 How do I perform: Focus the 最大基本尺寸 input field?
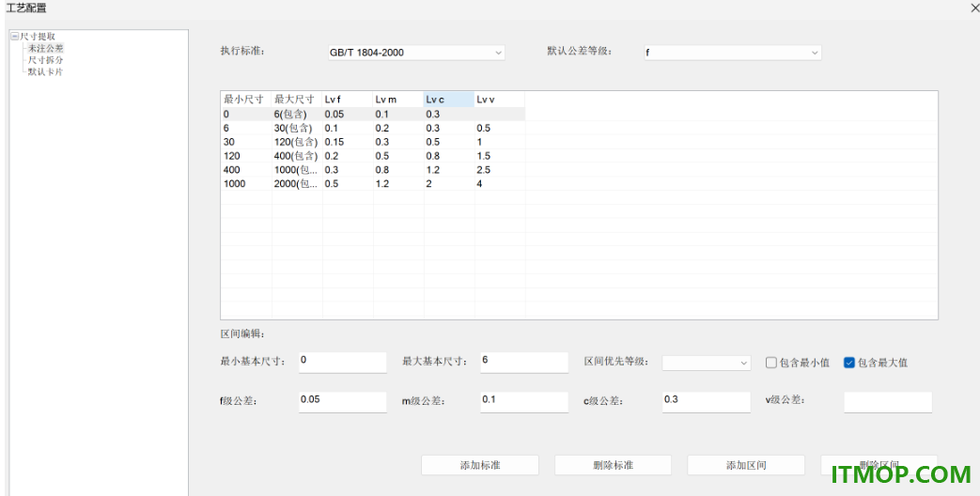pyautogui.click(x=524, y=363)
